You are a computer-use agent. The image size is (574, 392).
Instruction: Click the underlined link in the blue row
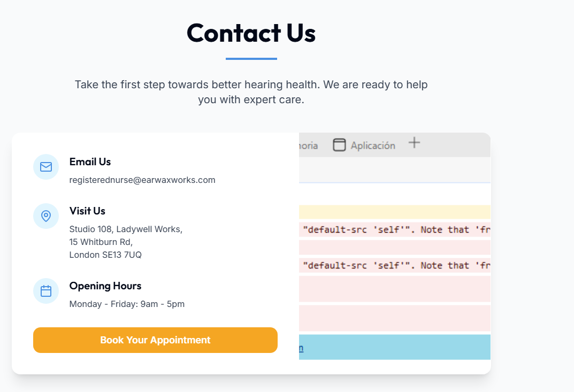[x=301, y=348]
